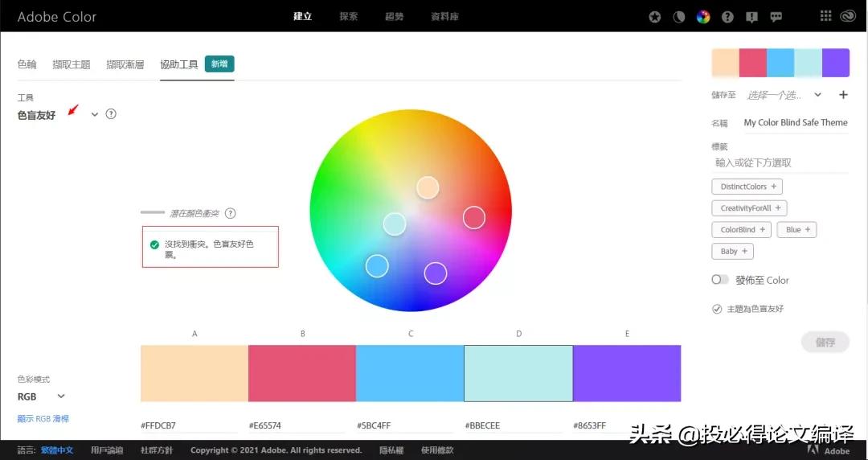Click the #FFDCB7 hex value field

(188, 425)
